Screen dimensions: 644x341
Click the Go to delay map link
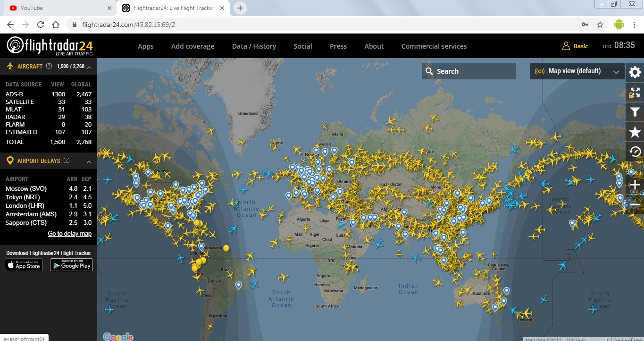69,234
